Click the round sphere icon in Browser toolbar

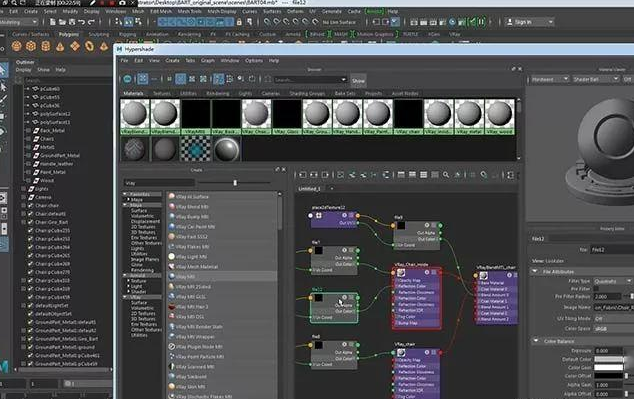(127, 79)
